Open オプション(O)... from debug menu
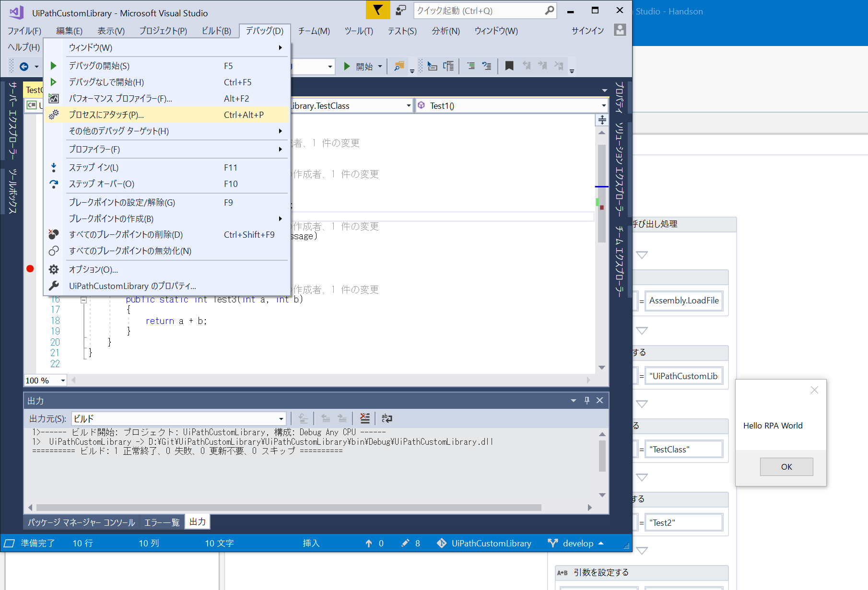This screenshot has height=590, width=868. 166,269
